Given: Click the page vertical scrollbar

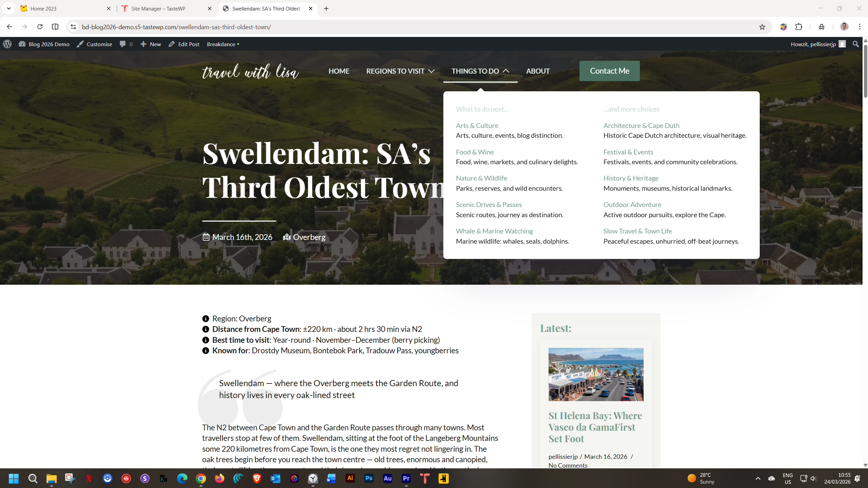Looking at the screenshot, I should tap(865, 72).
